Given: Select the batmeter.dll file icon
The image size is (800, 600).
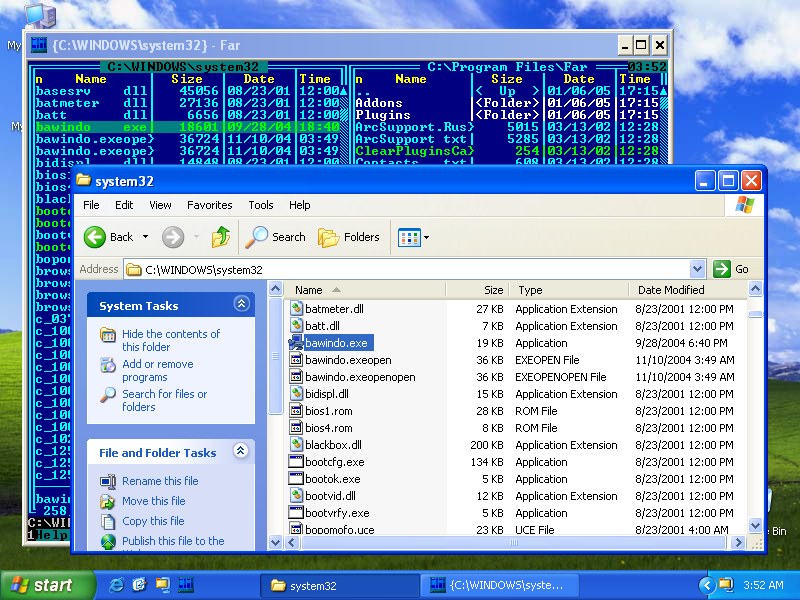Looking at the screenshot, I should (296, 309).
